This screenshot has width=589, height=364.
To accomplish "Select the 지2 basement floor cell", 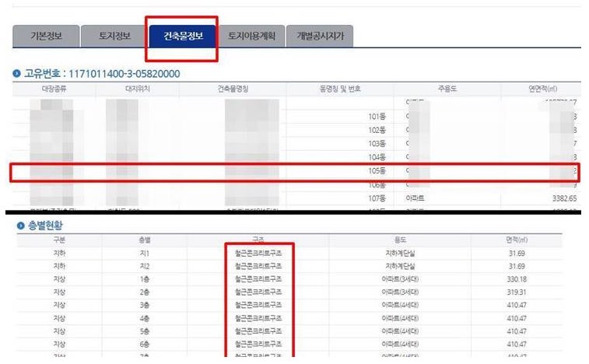I will pos(145,266).
